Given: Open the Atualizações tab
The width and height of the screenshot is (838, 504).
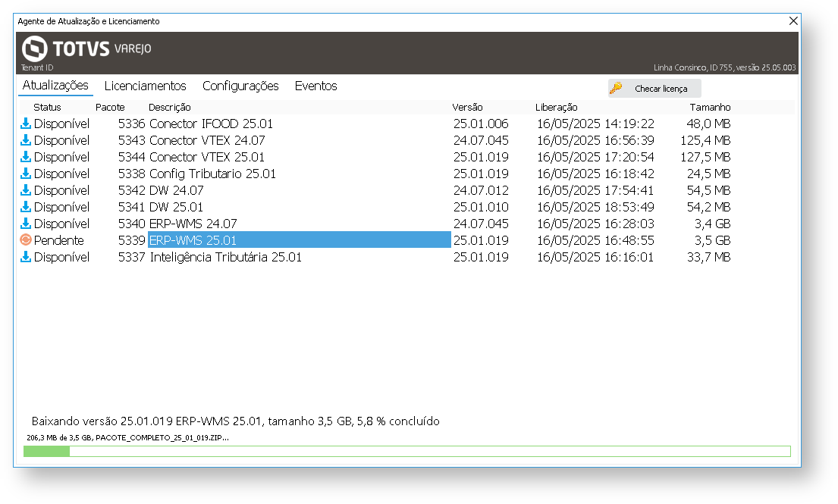Looking at the screenshot, I should pyautogui.click(x=55, y=86).
